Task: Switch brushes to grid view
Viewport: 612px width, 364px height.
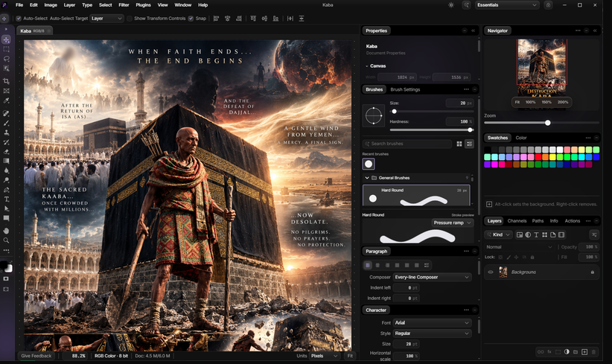Action: (459, 144)
